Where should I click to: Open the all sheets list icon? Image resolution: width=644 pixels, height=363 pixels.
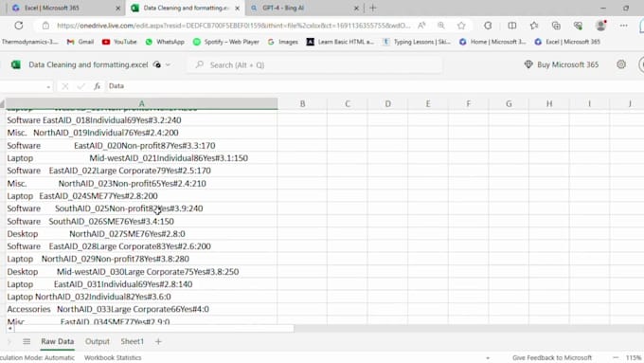pyautogui.click(x=27, y=341)
